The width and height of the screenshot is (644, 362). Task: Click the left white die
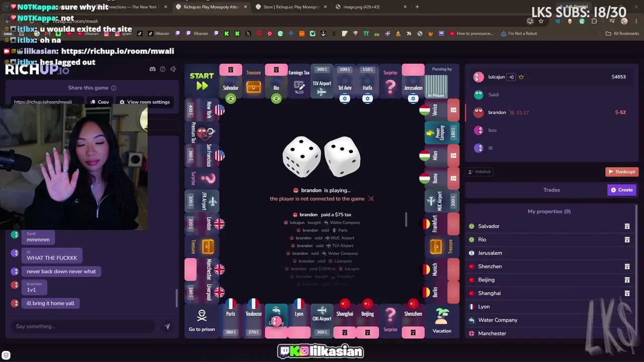(301, 157)
